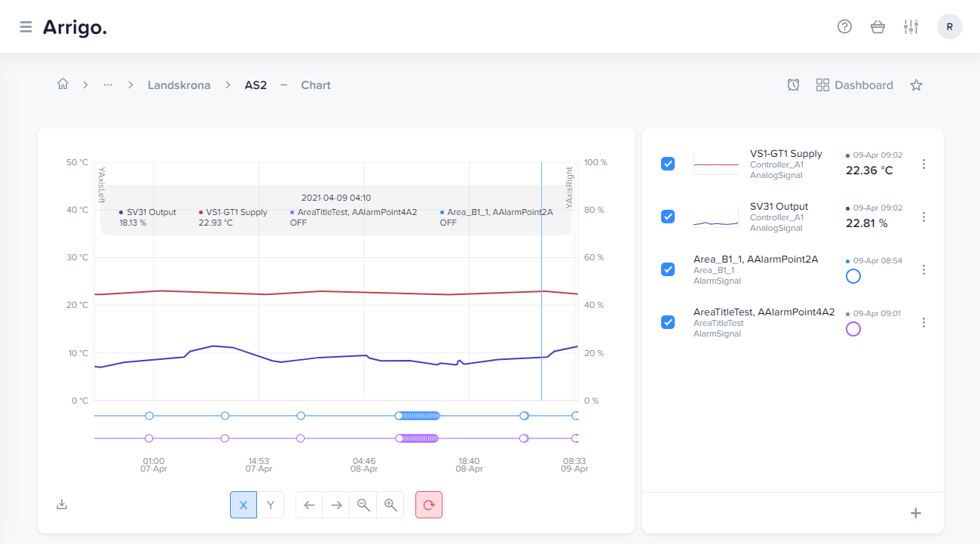Image resolution: width=980 pixels, height=544 pixels.
Task: Uncheck the VS1-GT1 Supply signal
Action: [668, 164]
